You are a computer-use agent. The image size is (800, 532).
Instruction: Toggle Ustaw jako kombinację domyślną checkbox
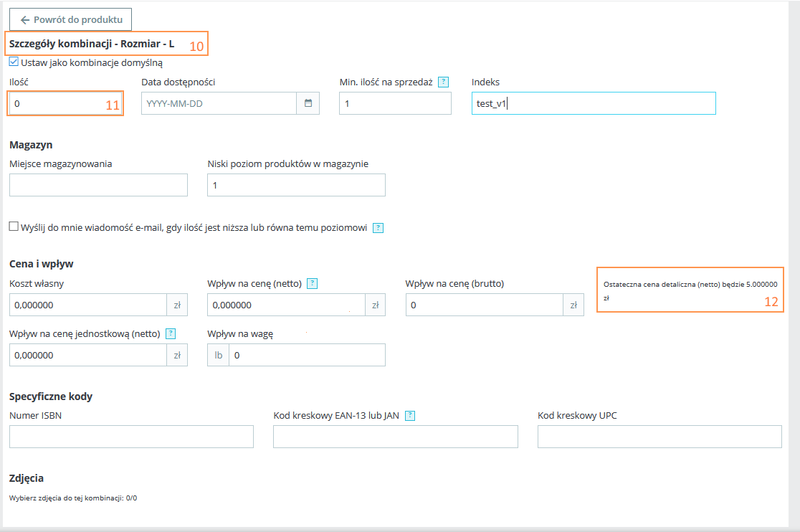pyautogui.click(x=14, y=62)
